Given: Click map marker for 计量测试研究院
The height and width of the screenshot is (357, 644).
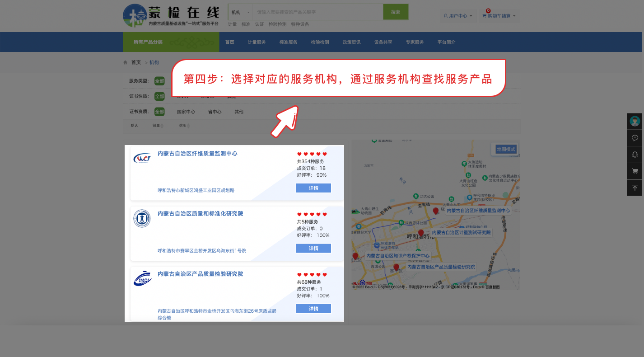Looking at the screenshot, I should (x=421, y=233).
